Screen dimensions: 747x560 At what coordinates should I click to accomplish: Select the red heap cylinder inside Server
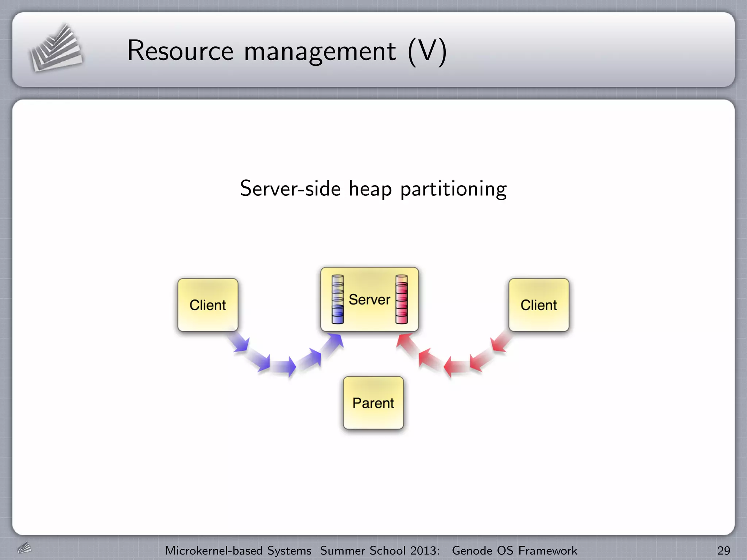[401, 299]
